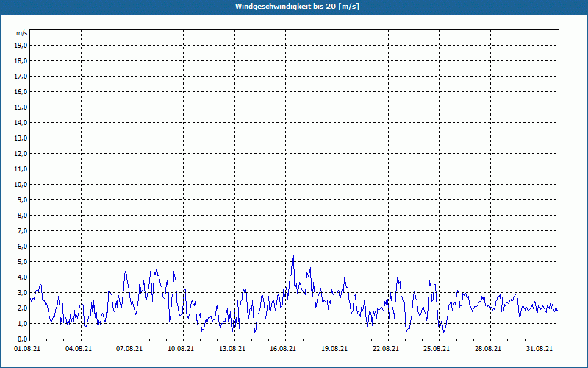
Task: Select the 19,0 y-axis label
Action: 21,46
